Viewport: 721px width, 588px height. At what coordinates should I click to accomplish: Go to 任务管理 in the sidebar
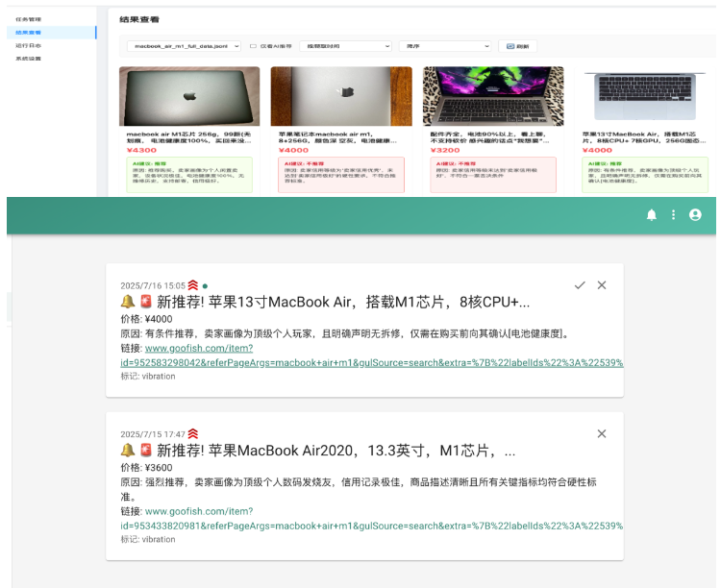[29, 19]
